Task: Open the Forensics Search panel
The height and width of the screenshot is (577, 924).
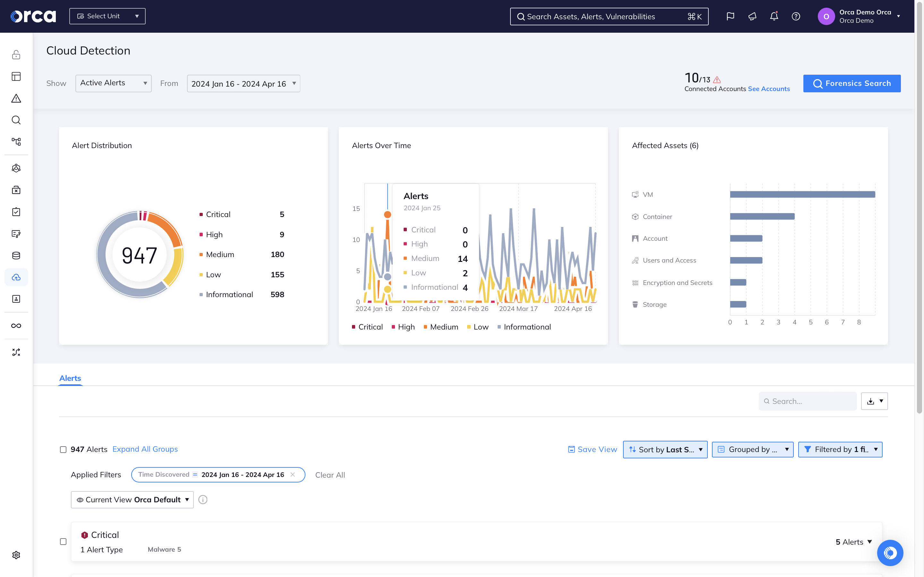Action: click(852, 83)
